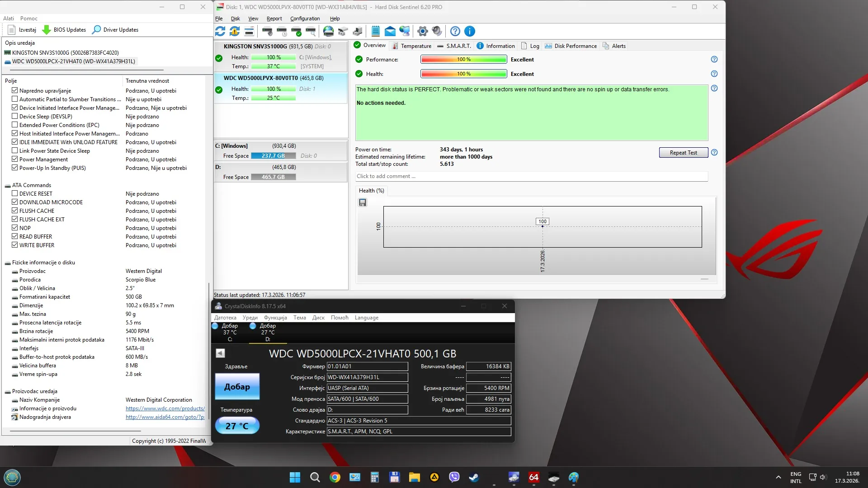Click the blue info circle toolbar icon
Image resolution: width=868 pixels, height=488 pixels.
point(470,31)
